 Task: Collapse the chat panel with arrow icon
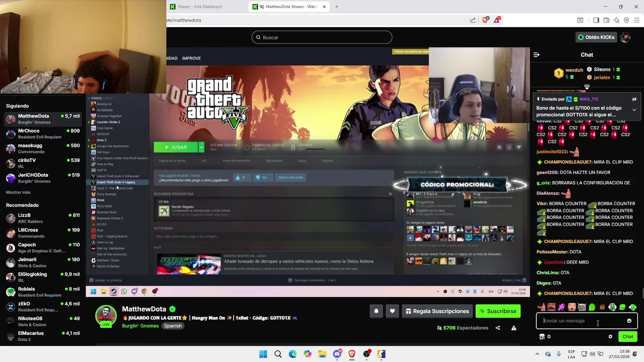[536, 55]
